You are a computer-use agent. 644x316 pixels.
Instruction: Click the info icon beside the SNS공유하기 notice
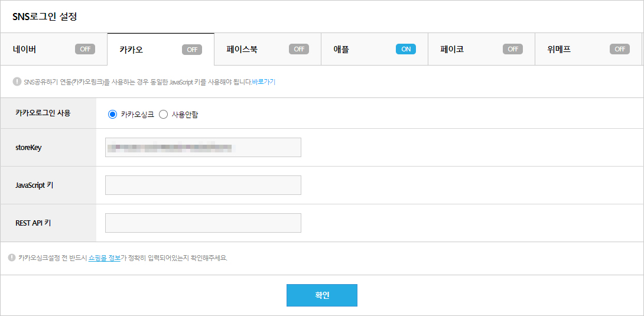pos(17,82)
